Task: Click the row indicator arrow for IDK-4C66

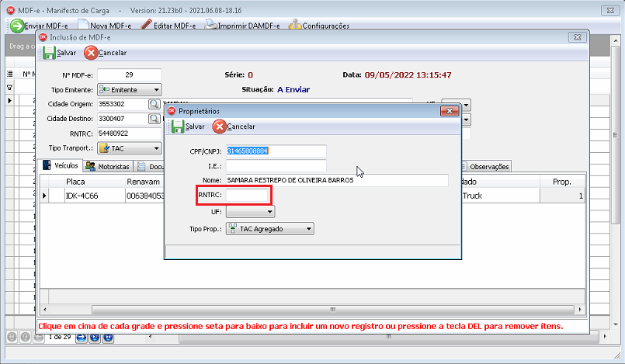Action: [x=44, y=196]
